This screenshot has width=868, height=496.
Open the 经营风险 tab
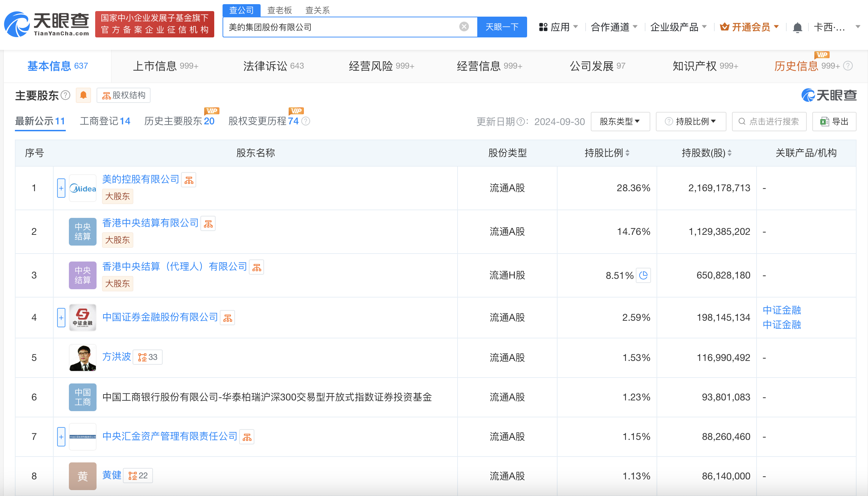(381, 66)
